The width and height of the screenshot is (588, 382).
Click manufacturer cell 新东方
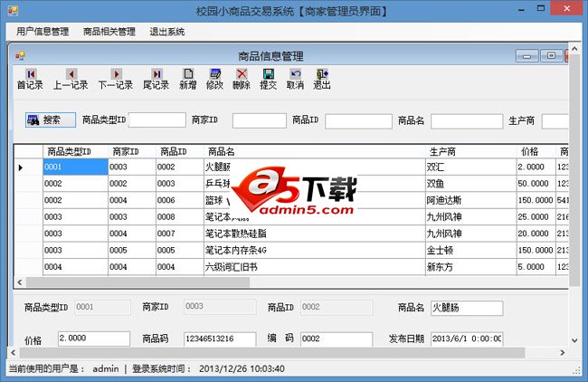click(470, 267)
